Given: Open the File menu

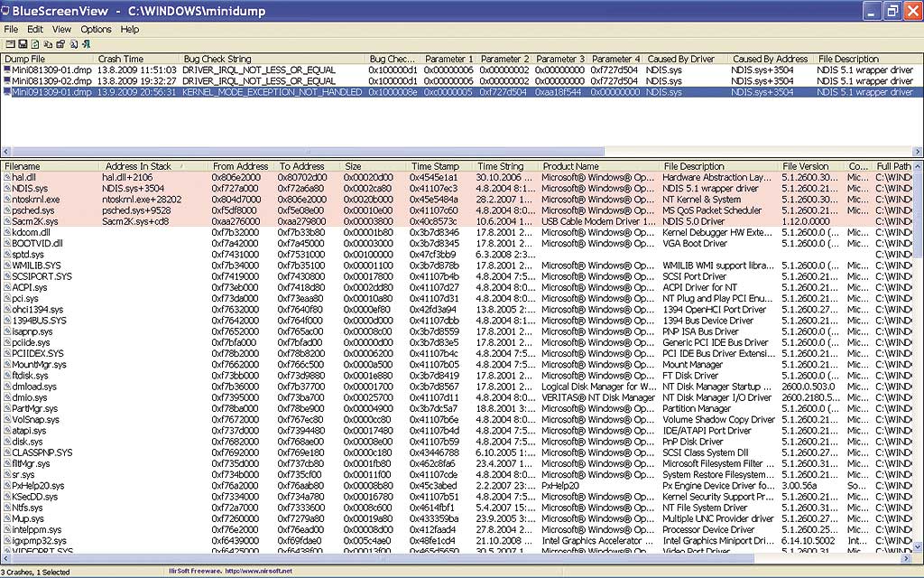Looking at the screenshot, I should (11, 29).
